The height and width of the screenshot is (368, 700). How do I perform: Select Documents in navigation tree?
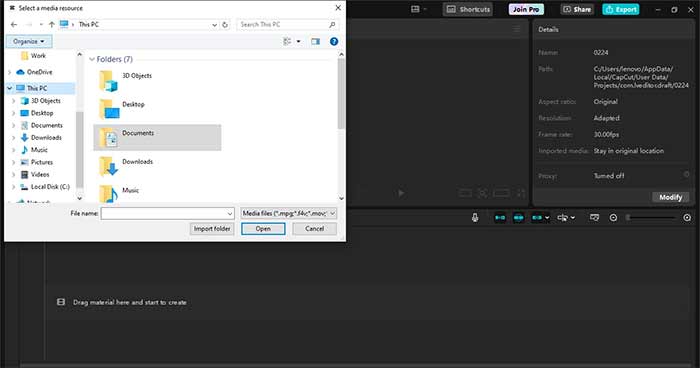(x=42, y=125)
